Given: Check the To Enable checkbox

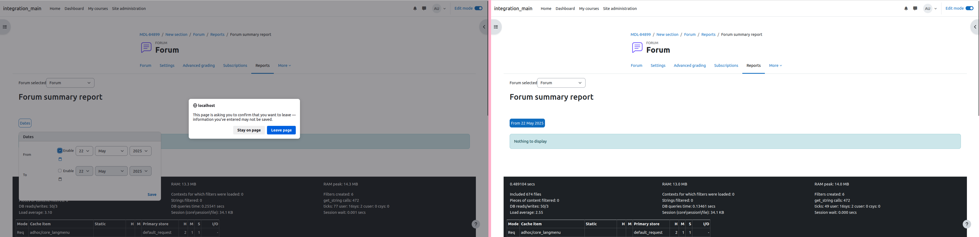Looking at the screenshot, I should (x=60, y=171).
